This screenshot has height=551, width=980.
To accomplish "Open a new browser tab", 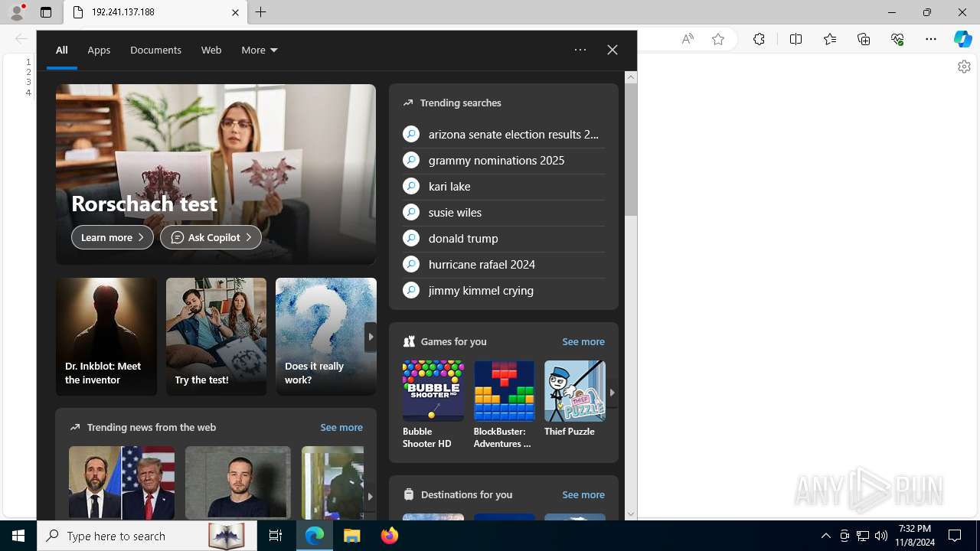I will pyautogui.click(x=261, y=12).
